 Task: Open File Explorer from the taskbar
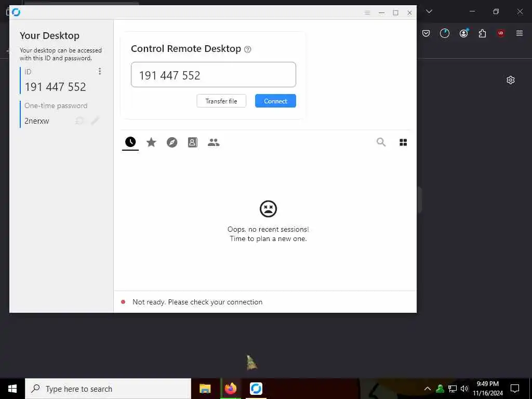205,389
